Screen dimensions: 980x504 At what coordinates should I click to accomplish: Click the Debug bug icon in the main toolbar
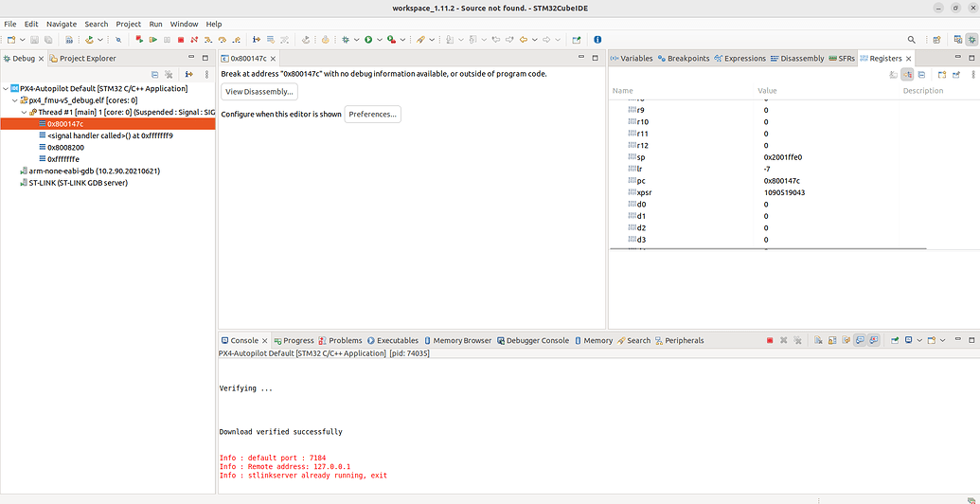coord(345,40)
